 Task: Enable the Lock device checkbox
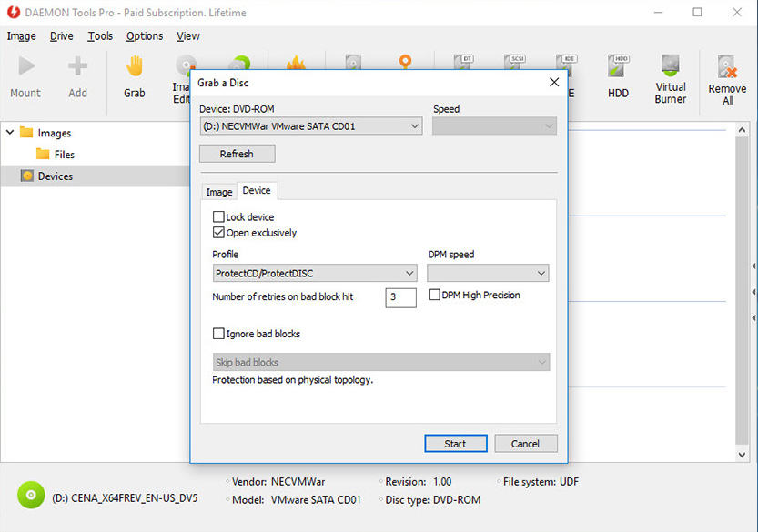pyautogui.click(x=218, y=216)
